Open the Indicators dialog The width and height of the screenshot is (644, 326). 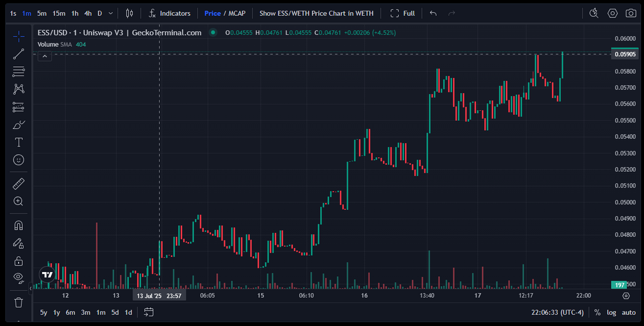tap(169, 13)
